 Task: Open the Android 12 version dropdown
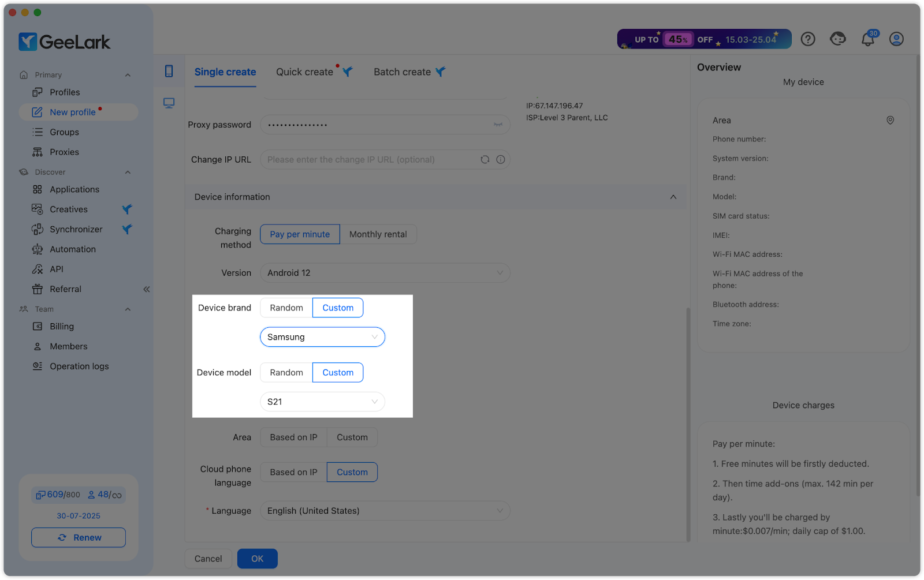385,273
